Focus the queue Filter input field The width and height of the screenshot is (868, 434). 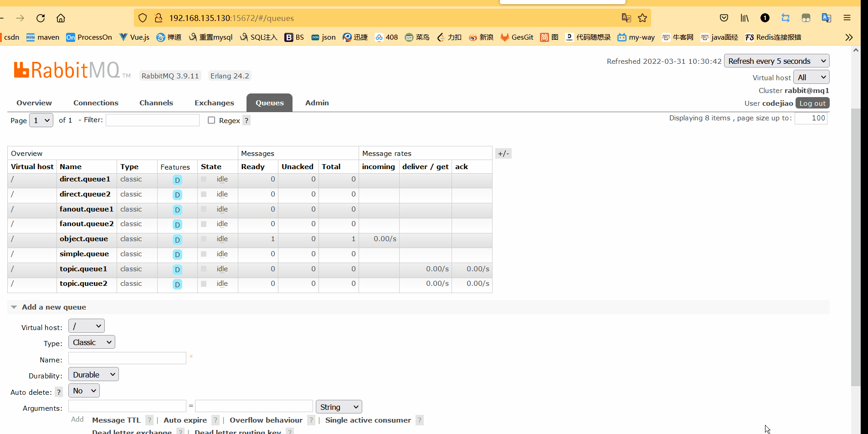(153, 120)
